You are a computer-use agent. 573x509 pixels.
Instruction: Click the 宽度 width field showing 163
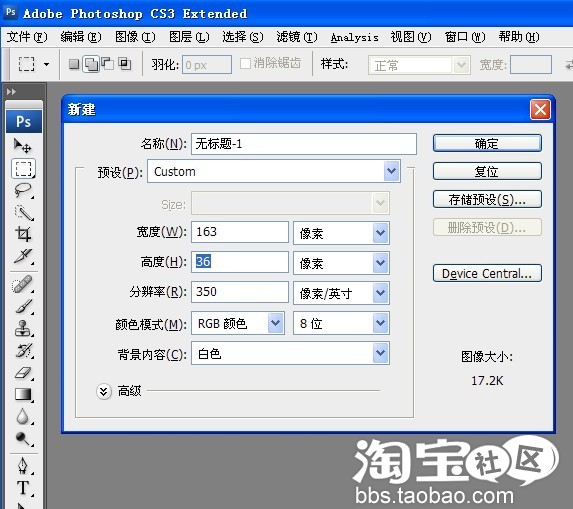[x=240, y=232]
